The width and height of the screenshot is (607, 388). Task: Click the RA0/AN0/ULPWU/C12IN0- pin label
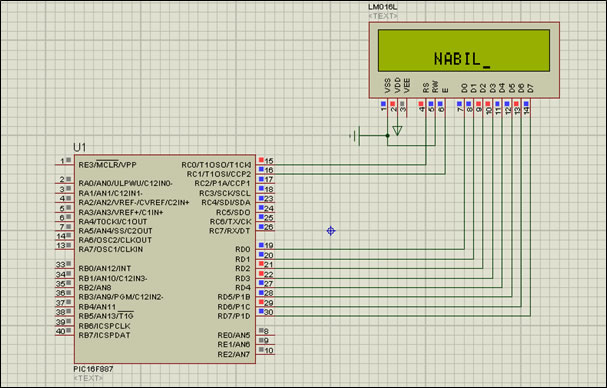pyautogui.click(x=125, y=183)
